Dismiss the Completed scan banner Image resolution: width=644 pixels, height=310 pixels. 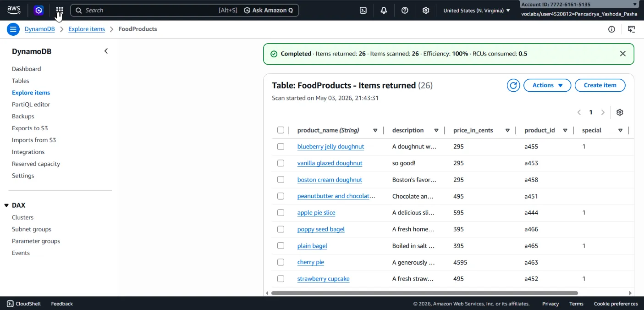[622, 54]
